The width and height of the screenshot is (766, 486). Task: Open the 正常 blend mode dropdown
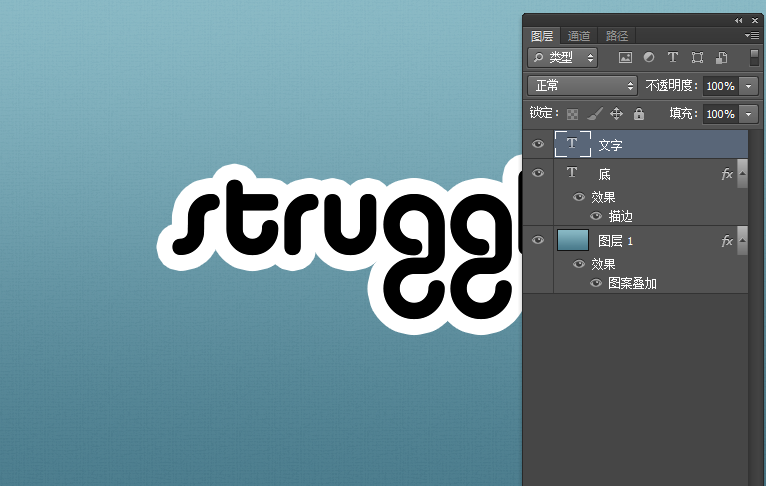(582, 86)
